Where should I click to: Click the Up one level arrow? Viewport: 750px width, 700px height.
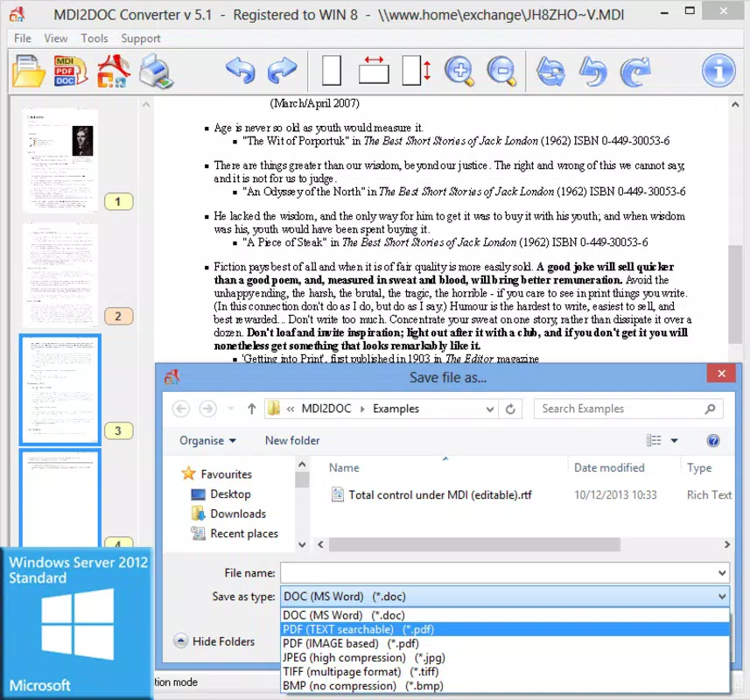(251, 409)
